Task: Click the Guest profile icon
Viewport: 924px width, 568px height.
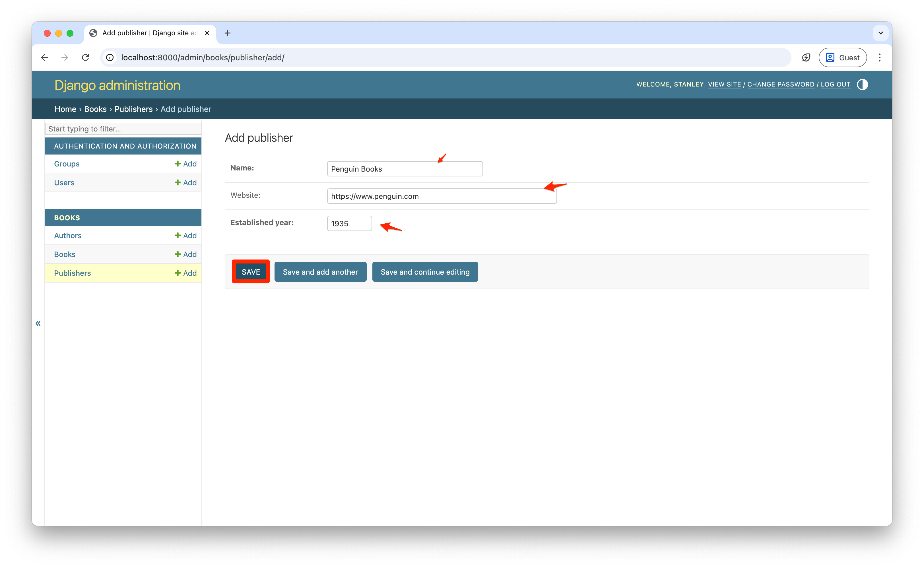Action: pos(830,57)
